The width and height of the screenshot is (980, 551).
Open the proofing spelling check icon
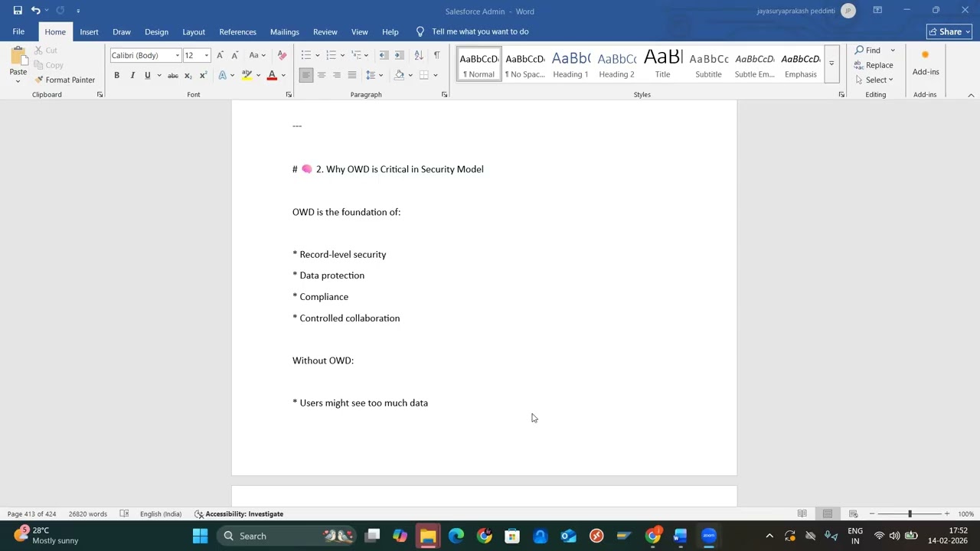124,514
